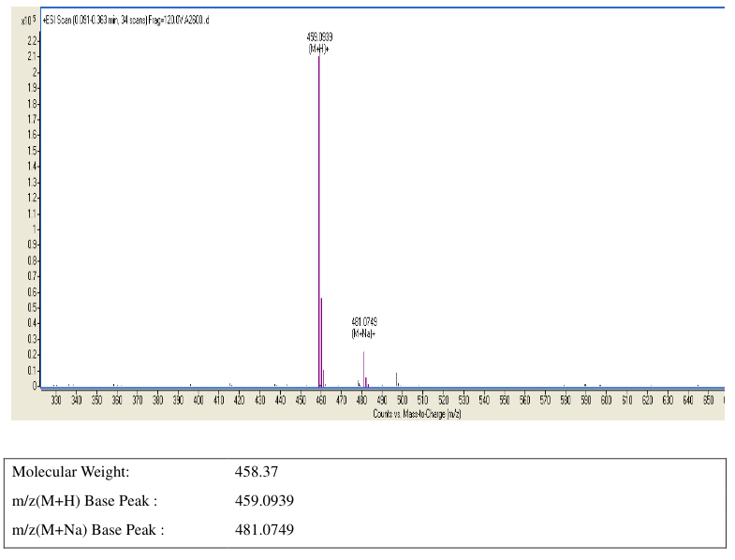Click the 2.2 y-axis tick label
Image resolution: width=735 pixels, height=560 pixels.
[x=32, y=41]
